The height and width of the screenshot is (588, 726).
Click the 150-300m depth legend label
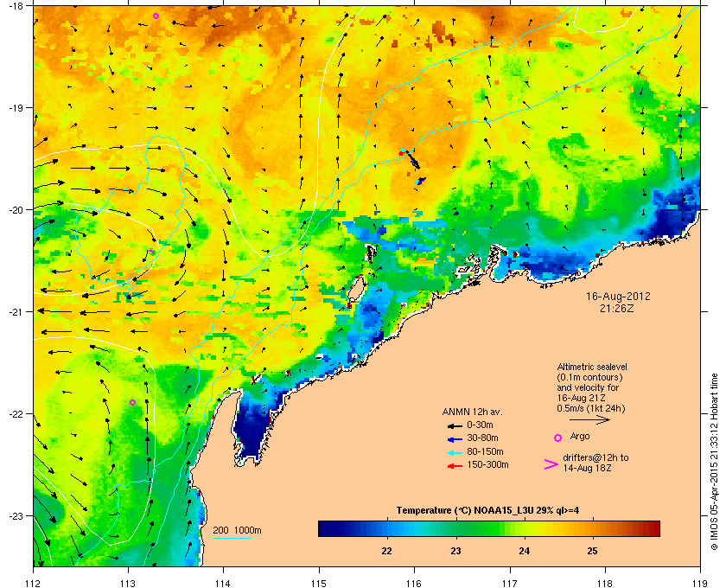click(487, 464)
